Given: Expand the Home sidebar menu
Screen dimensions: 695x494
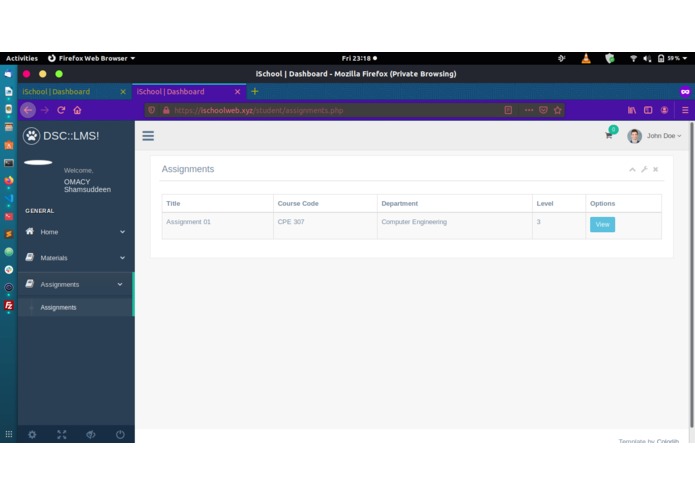Looking at the screenshot, I should pos(75,232).
